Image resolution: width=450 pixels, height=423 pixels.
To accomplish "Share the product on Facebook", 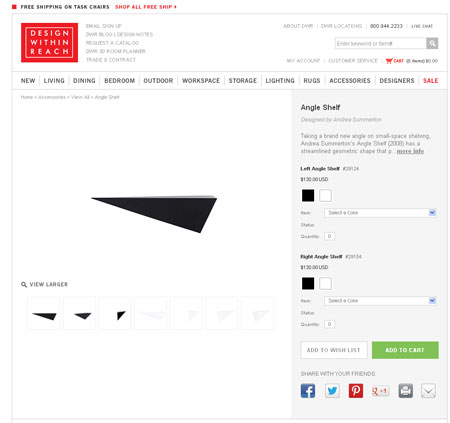I will (x=308, y=391).
